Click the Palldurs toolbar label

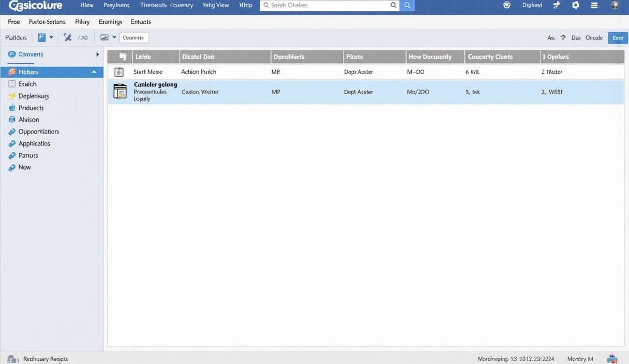(x=16, y=38)
